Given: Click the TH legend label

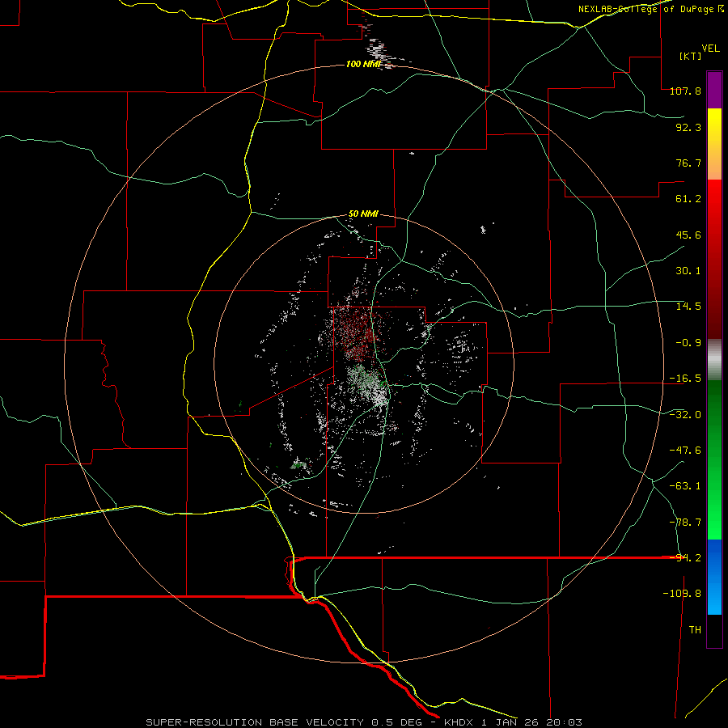Looking at the screenshot, I should pyautogui.click(x=695, y=630).
